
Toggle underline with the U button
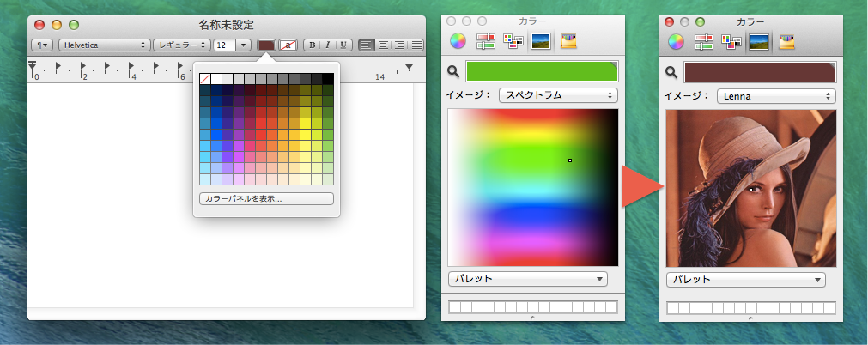343,45
